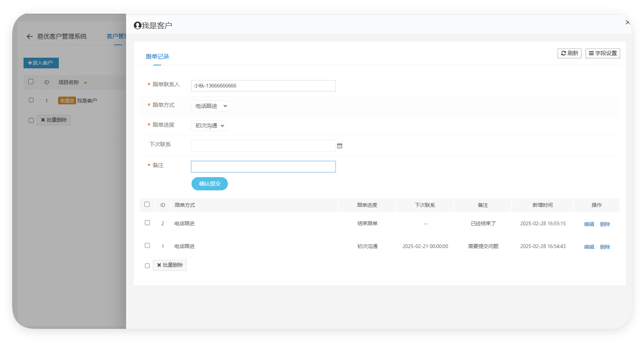The width and height of the screenshot is (644, 341).
Task: Click 删除 link for the 初次沟通 record
Action: point(605,247)
